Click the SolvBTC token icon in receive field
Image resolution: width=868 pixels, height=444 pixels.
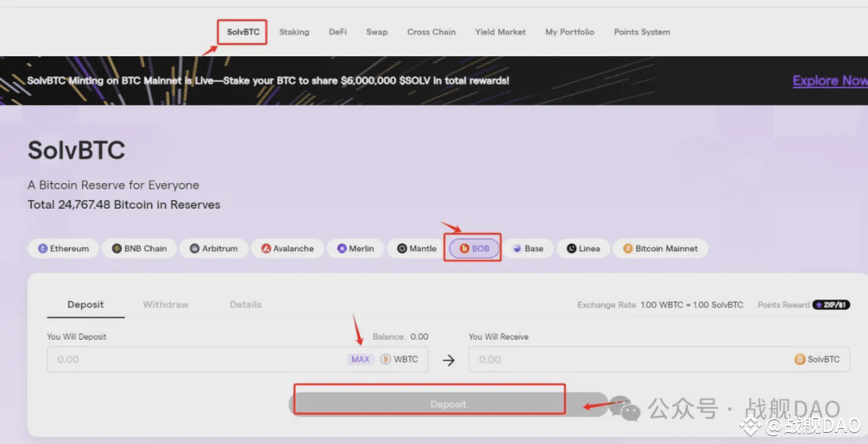[x=800, y=360]
